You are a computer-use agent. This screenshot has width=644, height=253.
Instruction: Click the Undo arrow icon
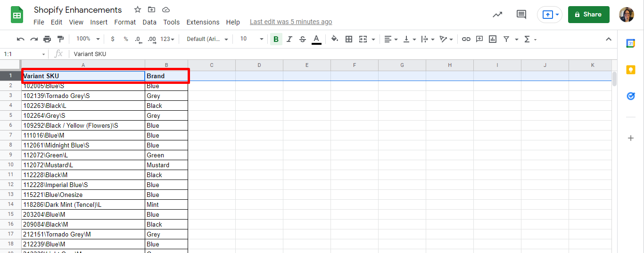coord(20,39)
